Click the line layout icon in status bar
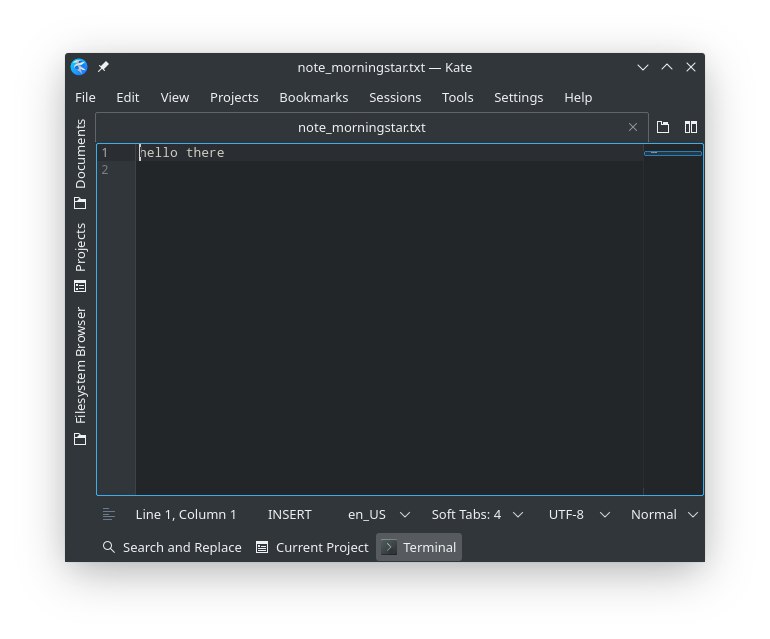770x639 pixels. [x=109, y=514]
